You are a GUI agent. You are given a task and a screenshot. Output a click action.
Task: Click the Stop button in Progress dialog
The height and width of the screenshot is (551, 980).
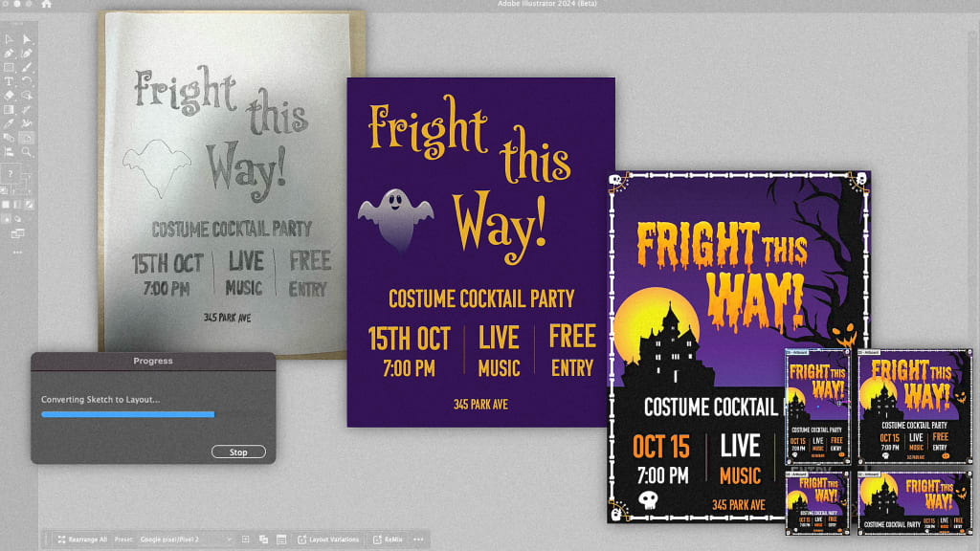coord(238,452)
